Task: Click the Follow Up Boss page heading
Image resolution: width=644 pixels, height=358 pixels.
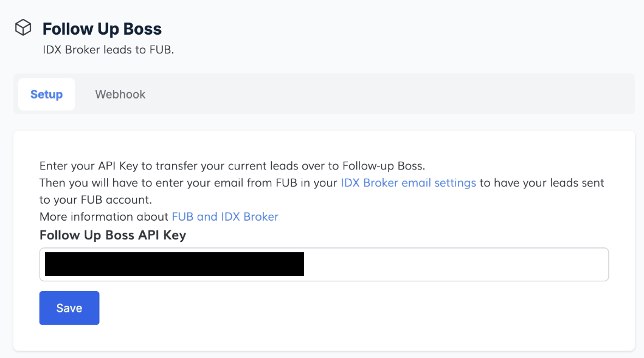Action: click(102, 29)
